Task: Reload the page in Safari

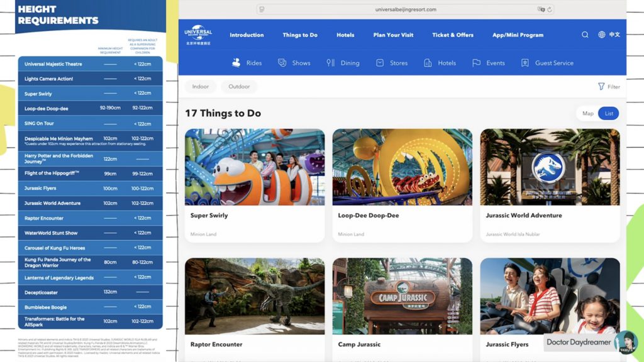Action: point(550,9)
